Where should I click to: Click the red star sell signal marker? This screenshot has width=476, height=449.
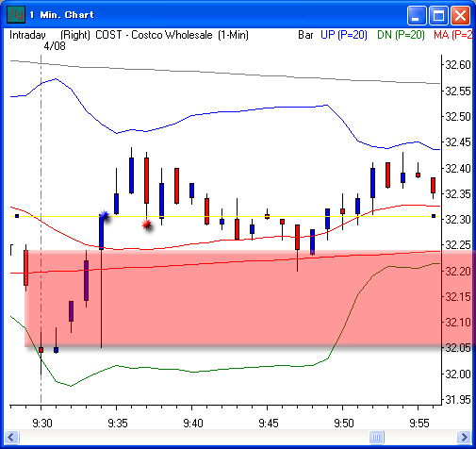point(146,224)
